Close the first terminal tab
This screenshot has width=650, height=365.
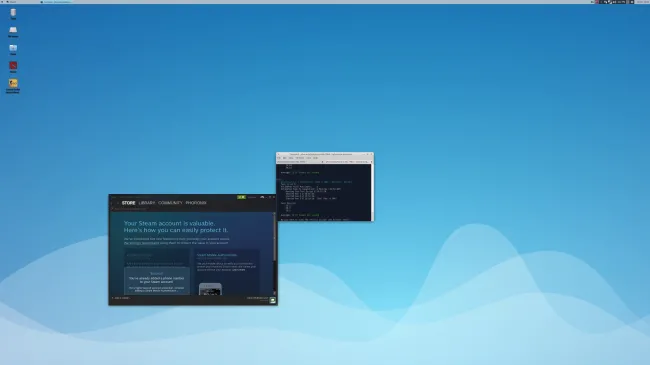click(323, 162)
